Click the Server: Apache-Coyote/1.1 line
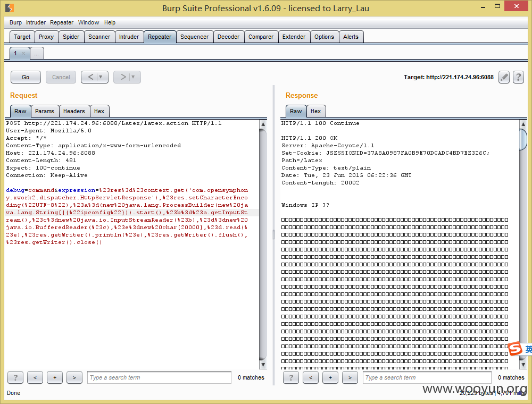 328,146
